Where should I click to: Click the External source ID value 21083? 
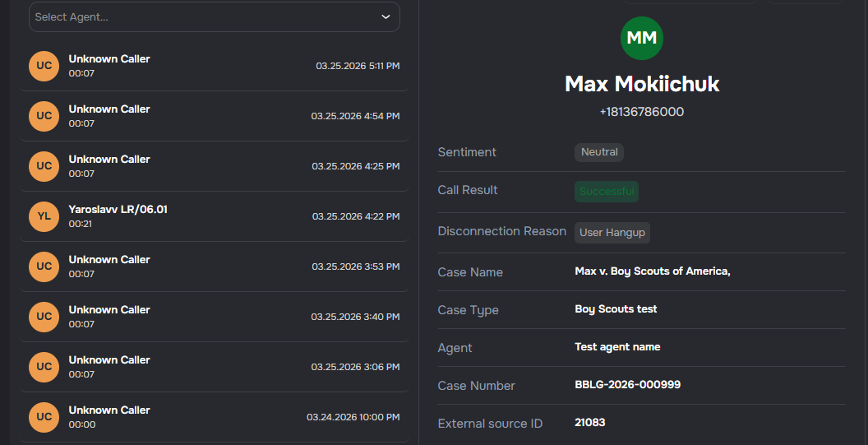point(590,423)
